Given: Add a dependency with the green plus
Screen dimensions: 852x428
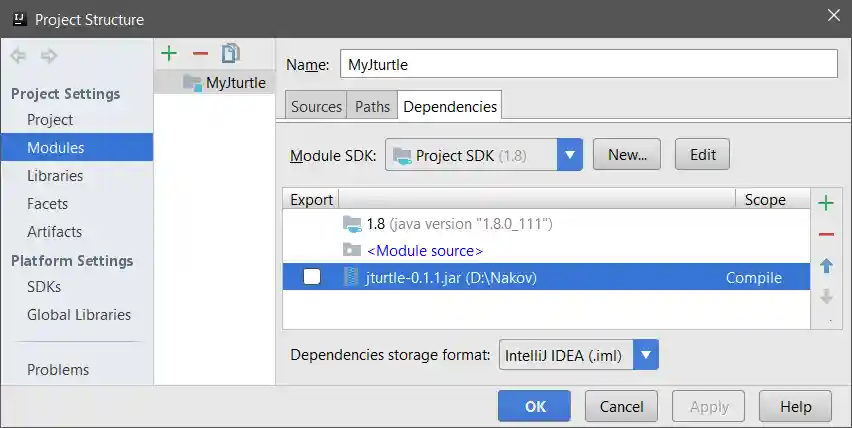Looking at the screenshot, I should coord(826,204).
